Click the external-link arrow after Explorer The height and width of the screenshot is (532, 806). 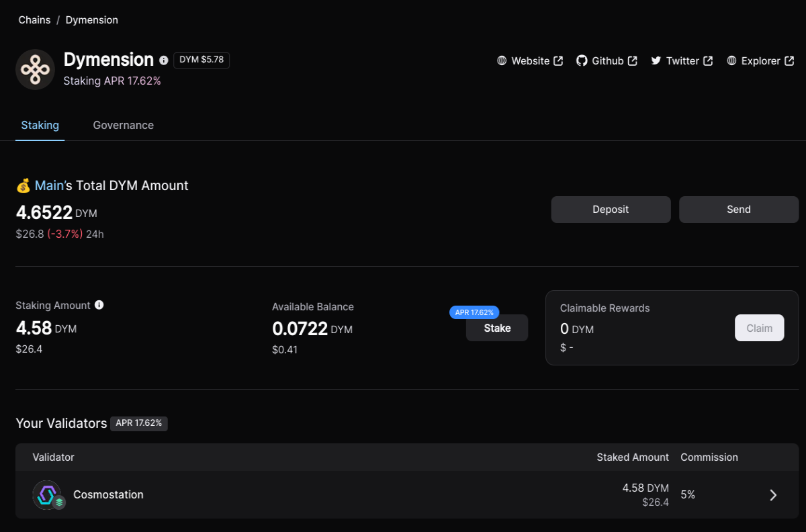[789, 60]
